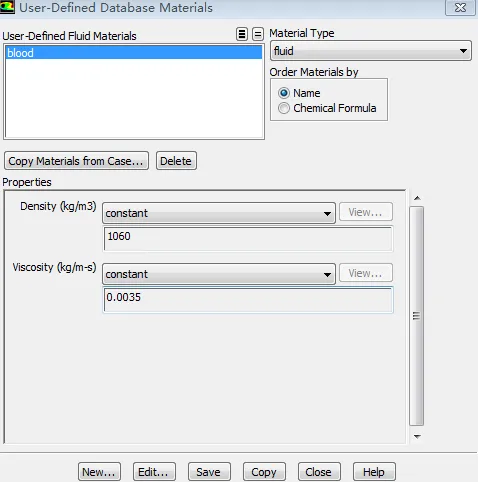Viewport: 478px width, 482px height.
Task: Click the Fluent app icon in the title bar
Action: [x=7, y=7]
